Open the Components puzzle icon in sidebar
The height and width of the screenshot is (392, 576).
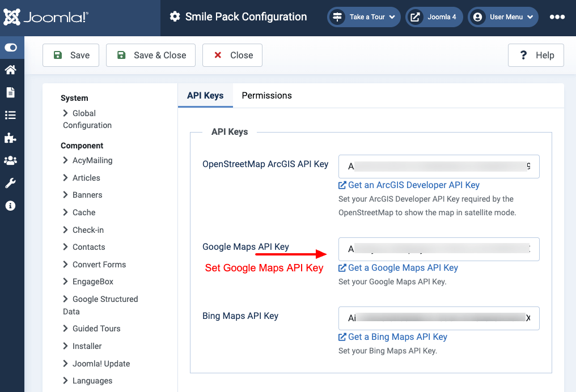[x=10, y=138]
